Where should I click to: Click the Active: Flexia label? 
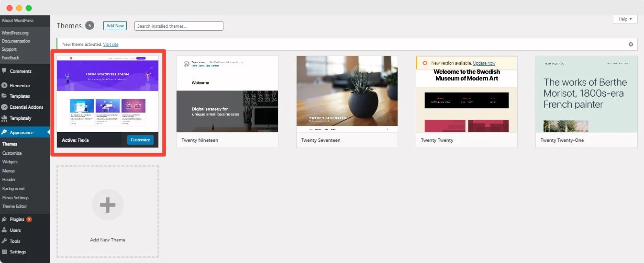(75, 140)
